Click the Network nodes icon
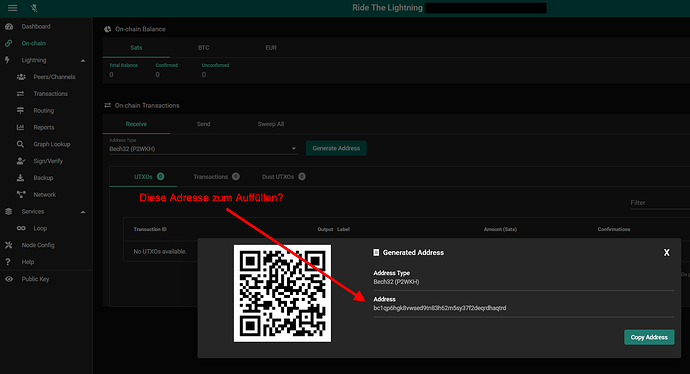The image size is (690, 374). click(21, 194)
